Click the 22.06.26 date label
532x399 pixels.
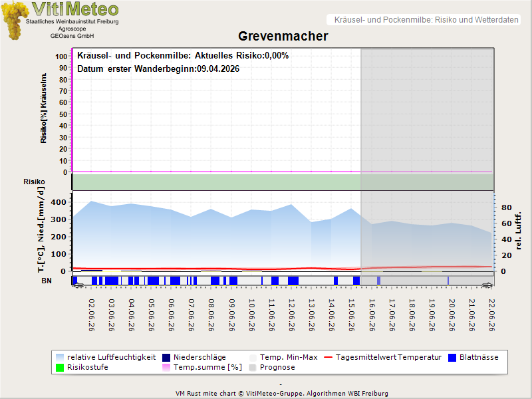(x=492, y=315)
